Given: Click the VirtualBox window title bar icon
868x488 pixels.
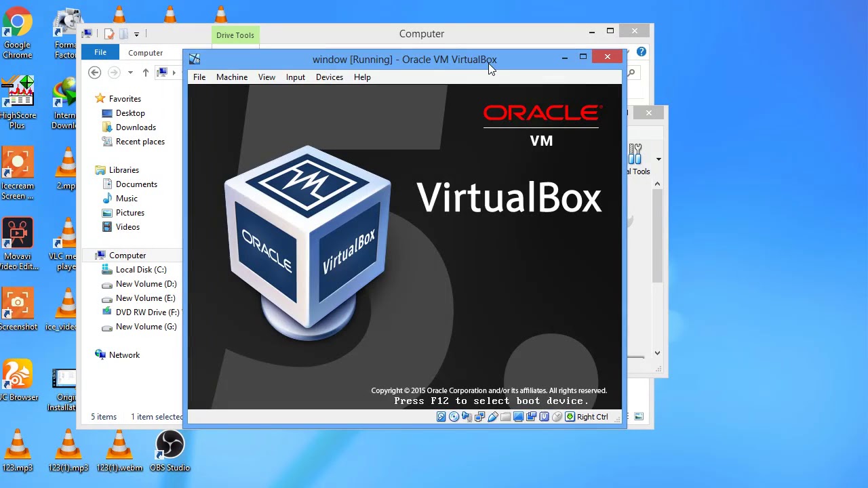Looking at the screenshot, I should (x=195, y=60).
